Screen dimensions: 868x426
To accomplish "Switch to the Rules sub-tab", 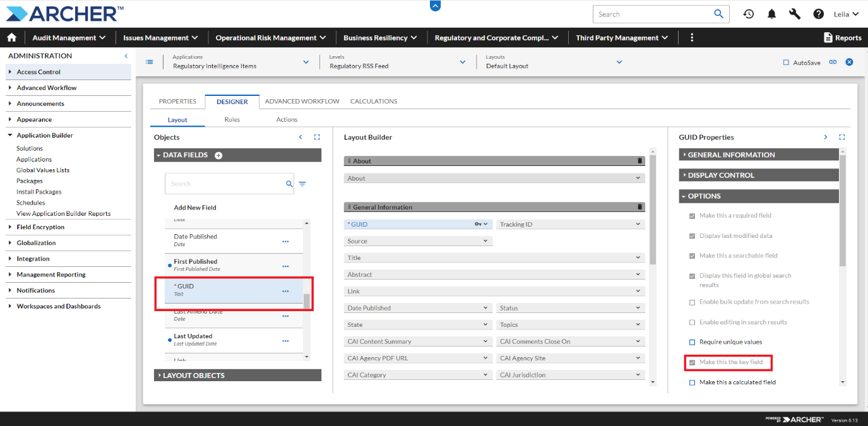I will pos(232,119).
